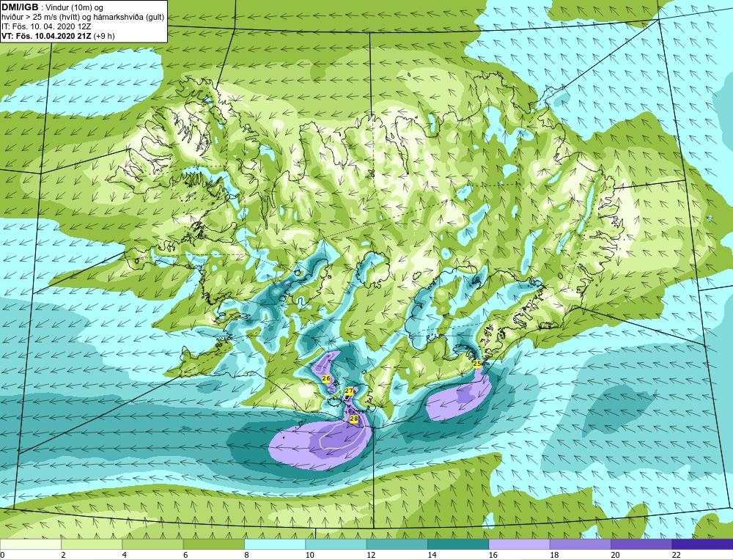Click the legend scale value 20
This screenshot has height=560, width=733.
615,556
